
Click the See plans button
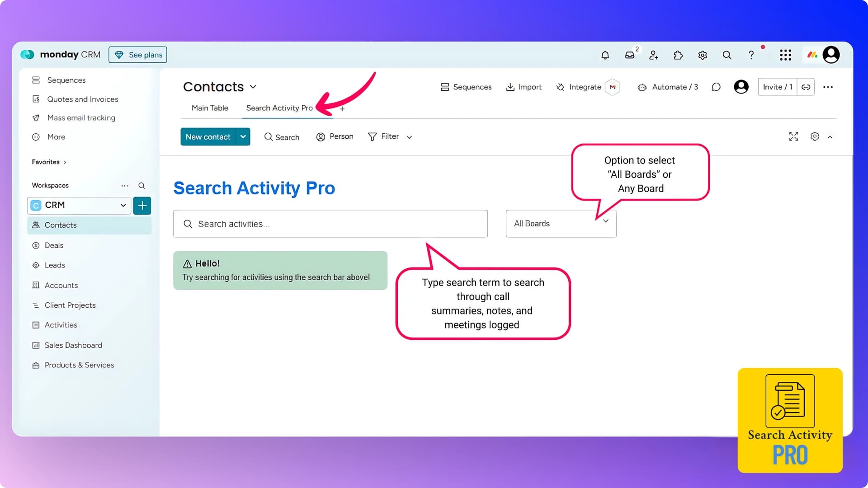(x=138, y=55)
